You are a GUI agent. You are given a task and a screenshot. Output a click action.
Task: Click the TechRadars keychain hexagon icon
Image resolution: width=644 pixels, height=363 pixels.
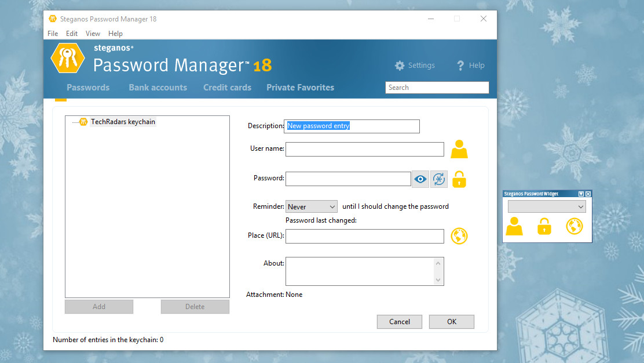(83, 122)
